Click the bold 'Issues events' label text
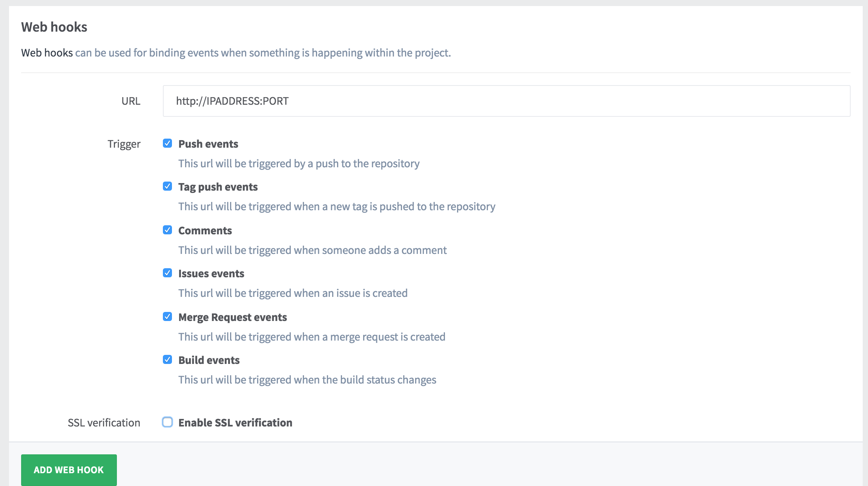The height and width of the screenshot is (486, 868). click(x=211, y=274)
